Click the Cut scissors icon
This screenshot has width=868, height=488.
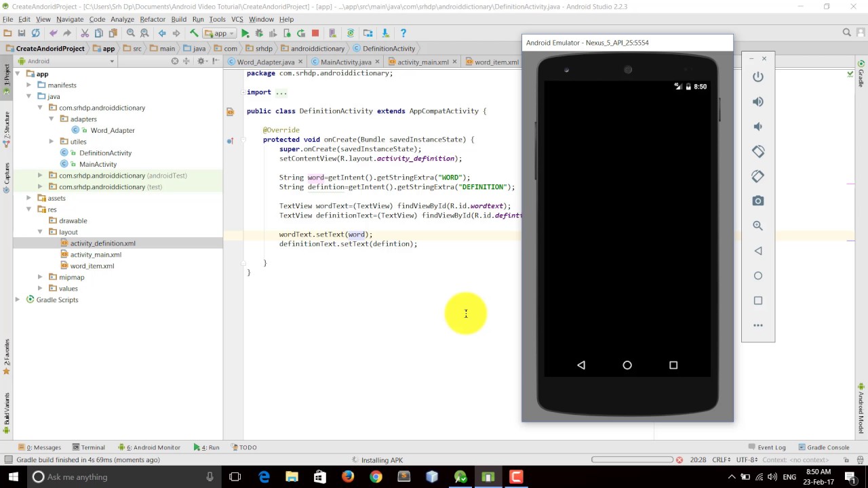click(x=85, y=33)
